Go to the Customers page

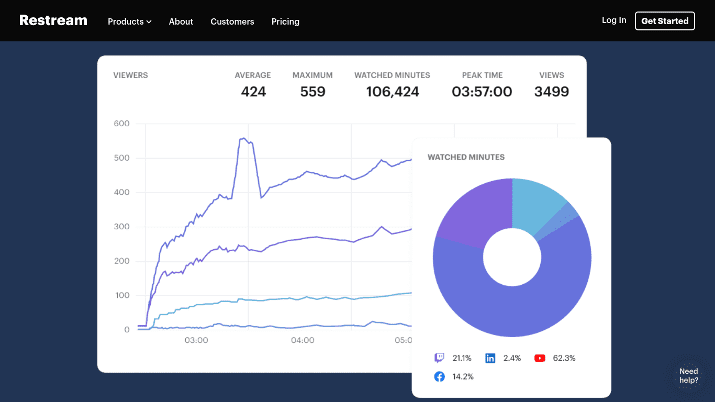point(232,21)
